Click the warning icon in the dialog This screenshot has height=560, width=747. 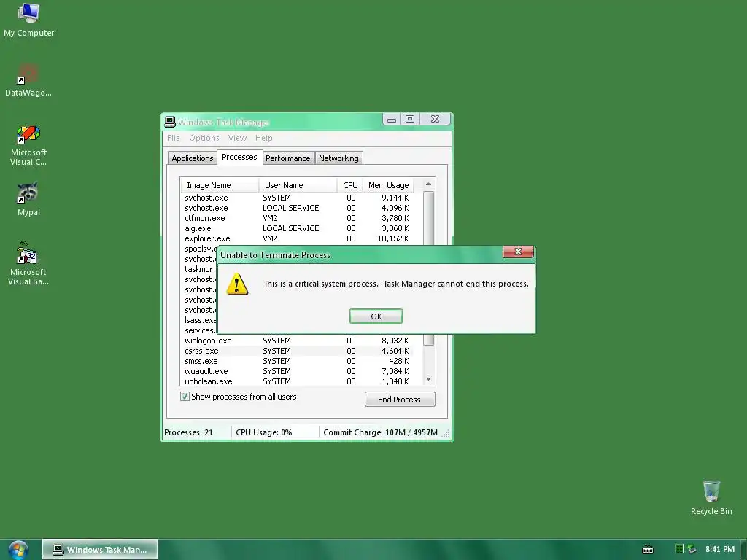pos(237,284)
